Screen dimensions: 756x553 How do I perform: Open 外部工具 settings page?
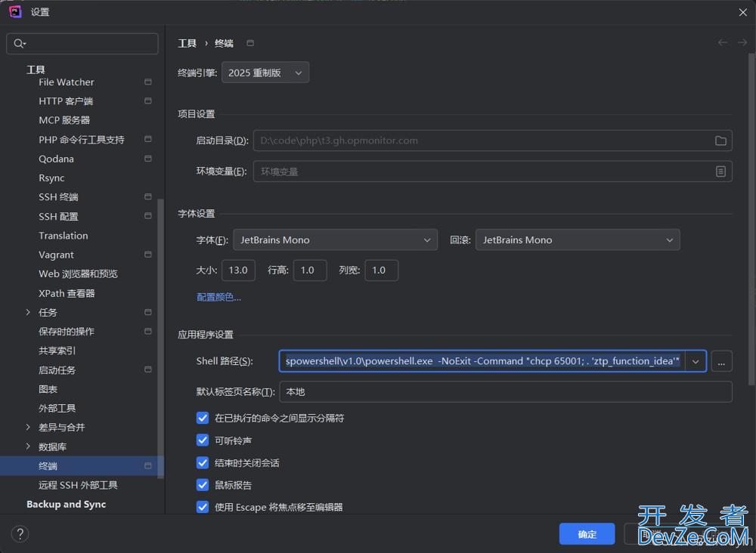pyautogui.click(x=57, y=408)
